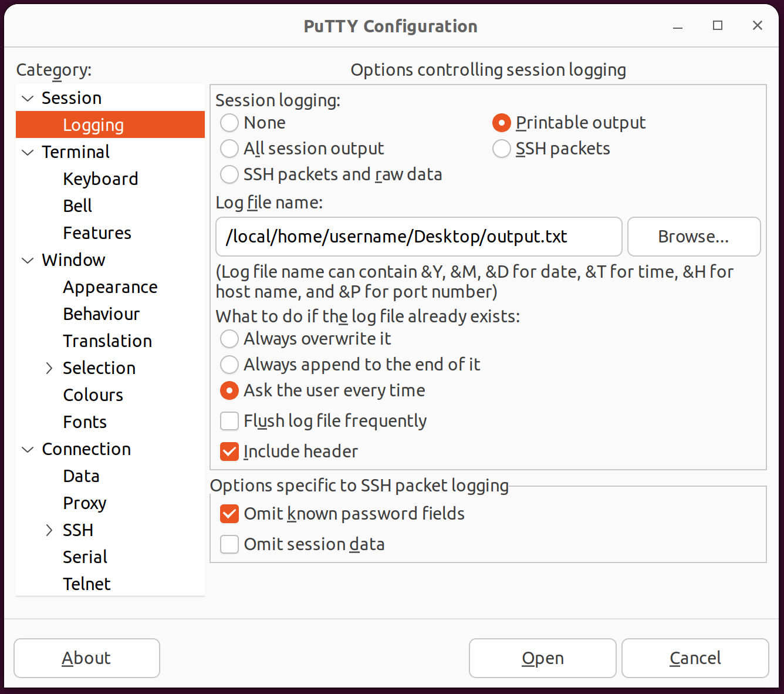Open Fonts settings
Viewport: 784px width, 694px height.
pyautogui.click(x=85, y=422)
